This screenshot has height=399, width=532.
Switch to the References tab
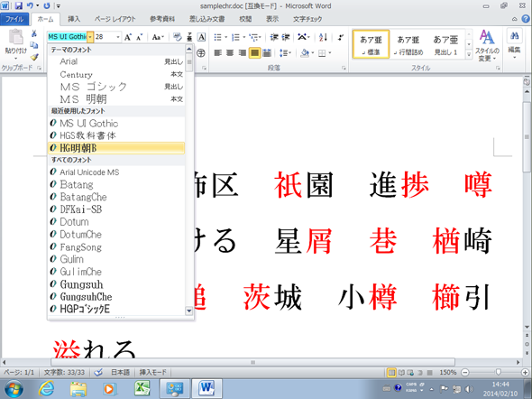click(x=162, y=19)
